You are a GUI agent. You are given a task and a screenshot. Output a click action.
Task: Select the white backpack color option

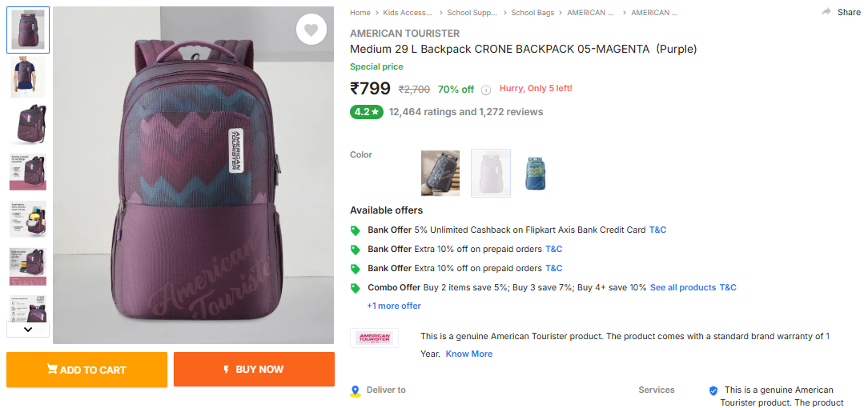click(490, 173)
